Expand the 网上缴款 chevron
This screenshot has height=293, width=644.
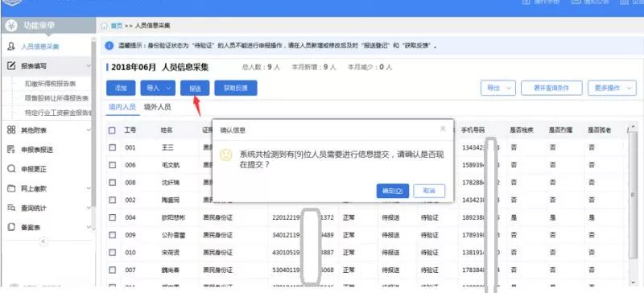(89, 188)
